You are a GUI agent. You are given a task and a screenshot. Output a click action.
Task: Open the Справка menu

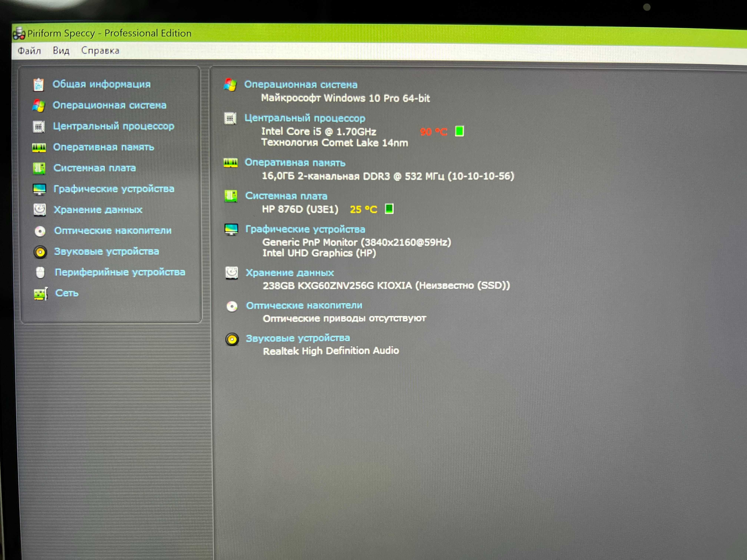100,51
